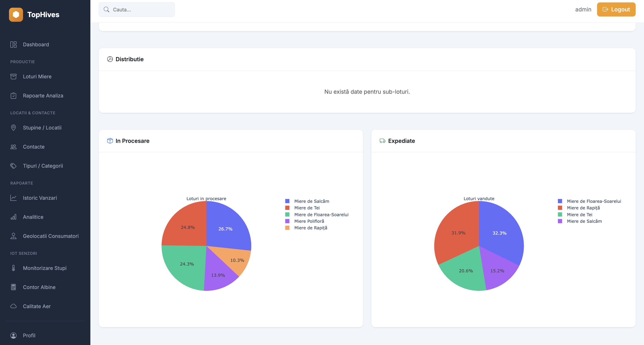
Task: Click the Tipuri / Categorii tags icon
Action: coord(14,166)
